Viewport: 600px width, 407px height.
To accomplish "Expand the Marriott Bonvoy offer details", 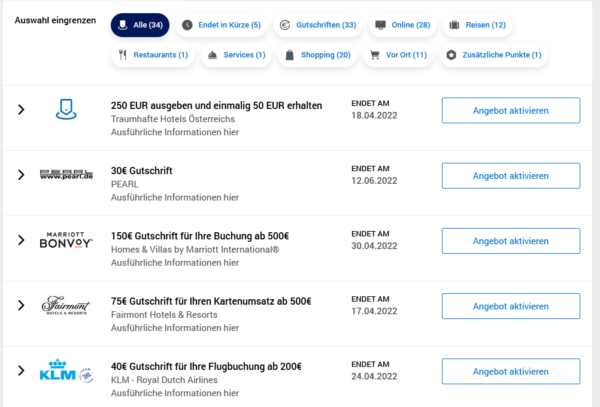I will (x=21, y=240).
